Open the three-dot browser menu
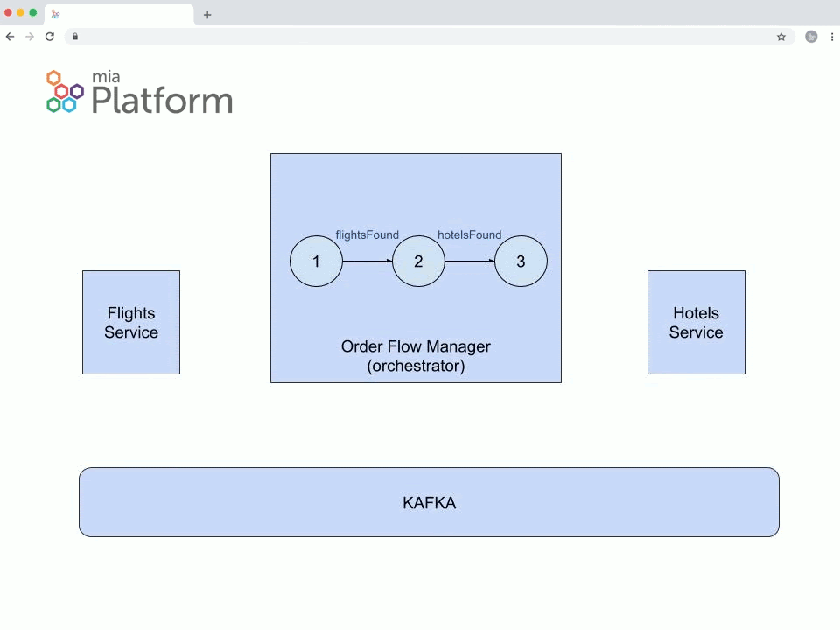 (x=830, y=37)
